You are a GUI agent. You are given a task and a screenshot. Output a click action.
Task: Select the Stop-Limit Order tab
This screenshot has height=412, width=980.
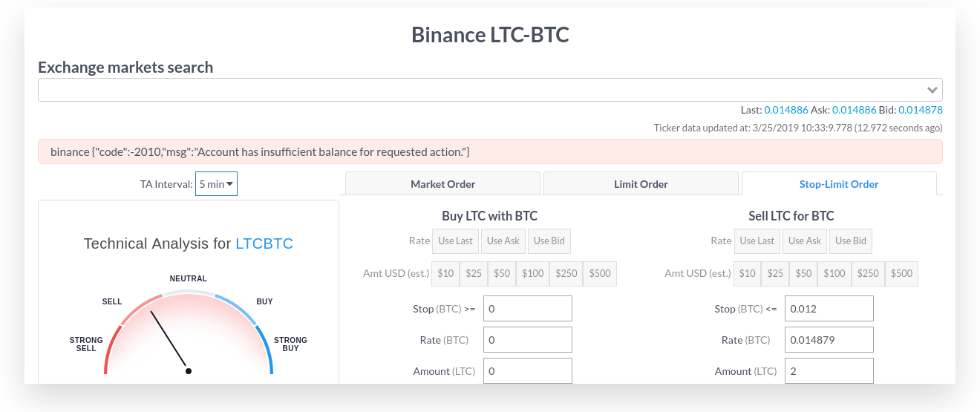point(839,184)
